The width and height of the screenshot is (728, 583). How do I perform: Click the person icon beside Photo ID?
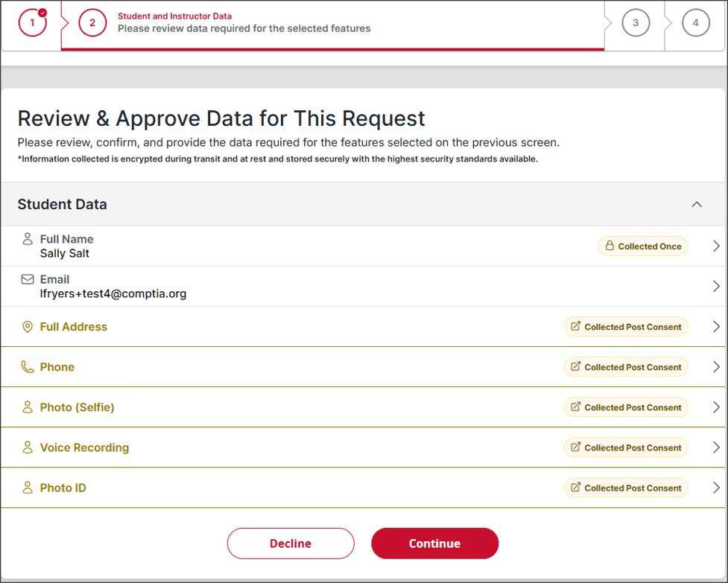pos(28,488)
